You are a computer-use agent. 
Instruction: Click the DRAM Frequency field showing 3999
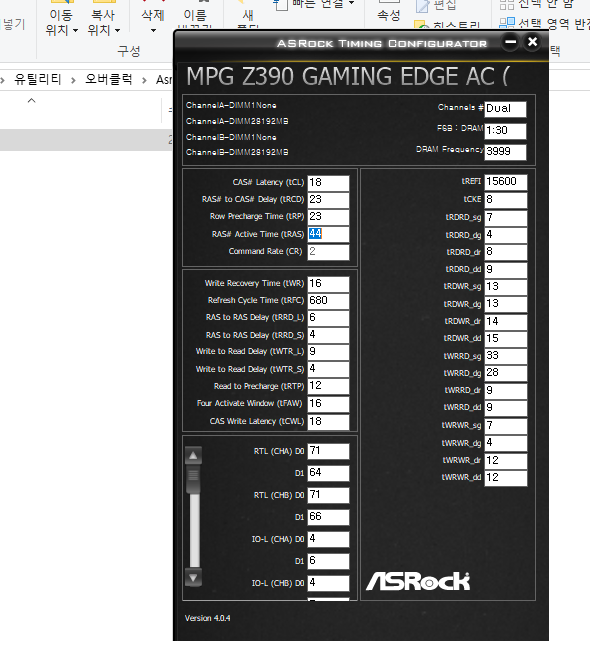(x=505, y=152)
